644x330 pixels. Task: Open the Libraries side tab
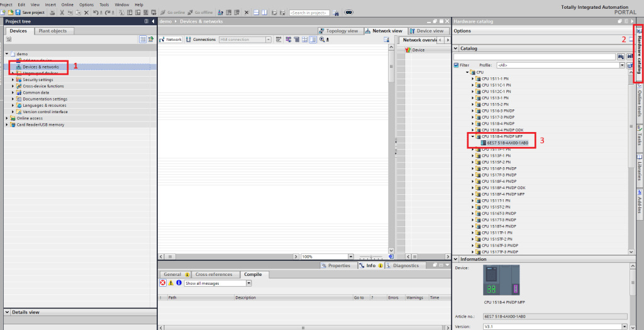(x=640, y=169)
